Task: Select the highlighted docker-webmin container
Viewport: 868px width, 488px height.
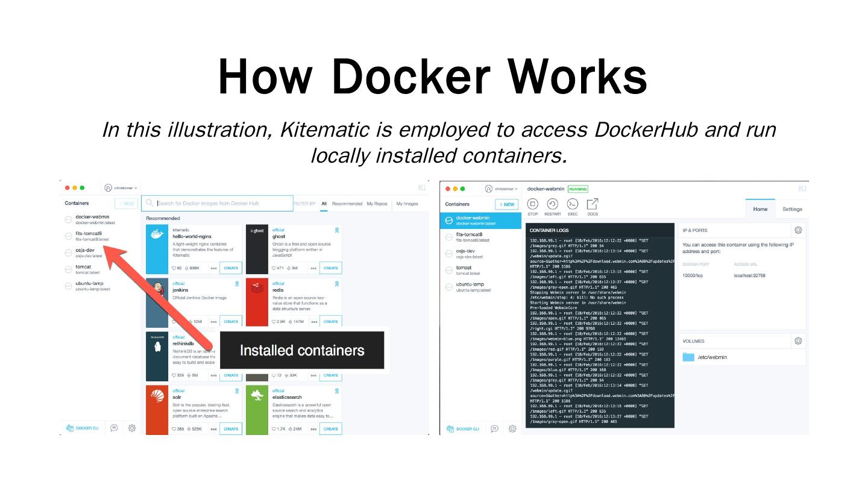Action: [x=480, y=220]
